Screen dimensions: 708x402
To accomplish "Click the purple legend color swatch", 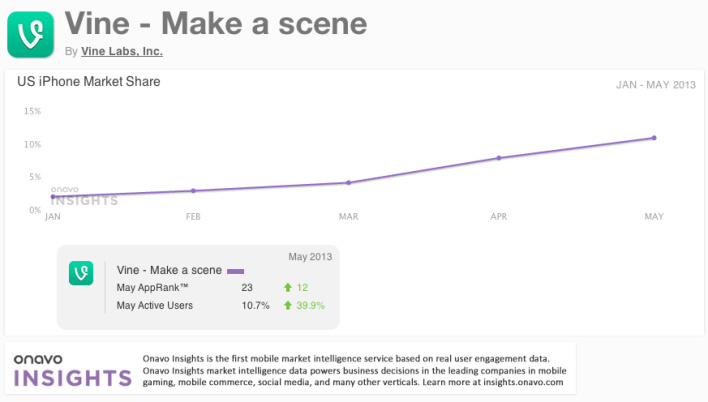I will click(x=236, y=271).
